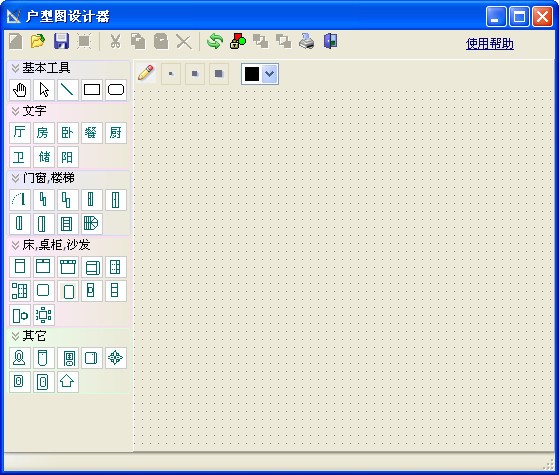Click the Copy toolbar icon
This screenshot has width=559, height=475.
[138, 41]
